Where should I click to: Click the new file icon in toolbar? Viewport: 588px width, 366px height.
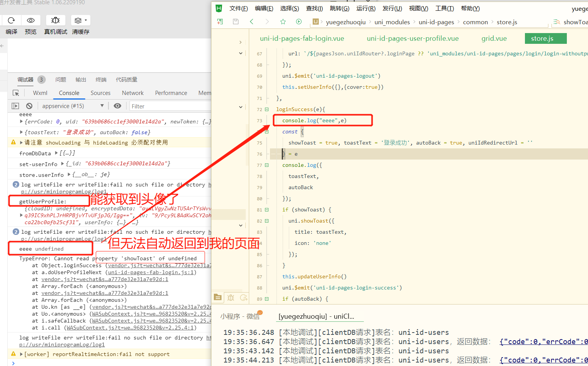(220, 22)
